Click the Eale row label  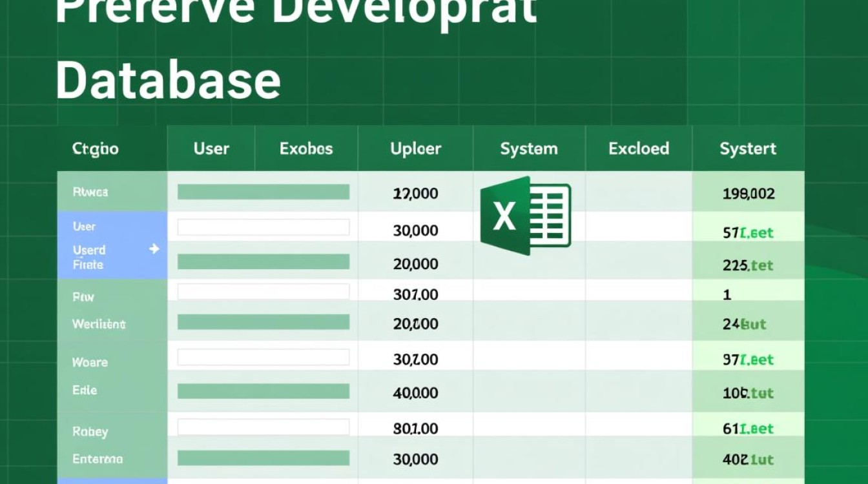coord(85,390)
